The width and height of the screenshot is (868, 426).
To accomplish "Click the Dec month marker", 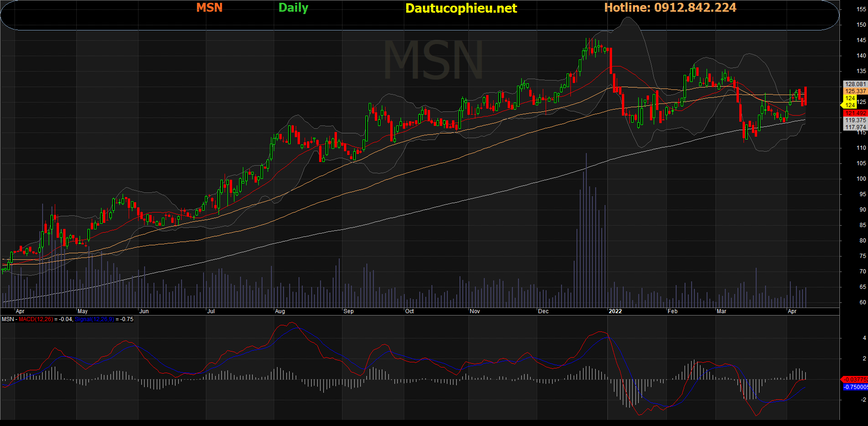I will 543,311.
